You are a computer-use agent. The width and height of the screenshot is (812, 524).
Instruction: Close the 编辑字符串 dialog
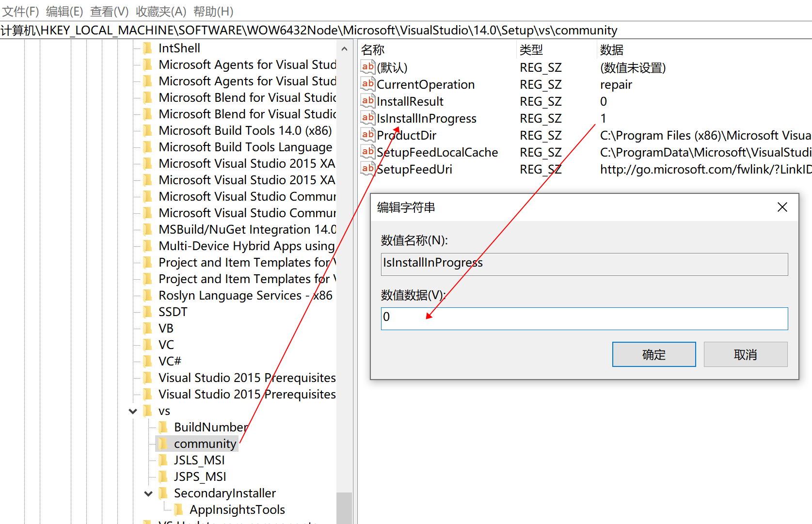tap(782, 207)
